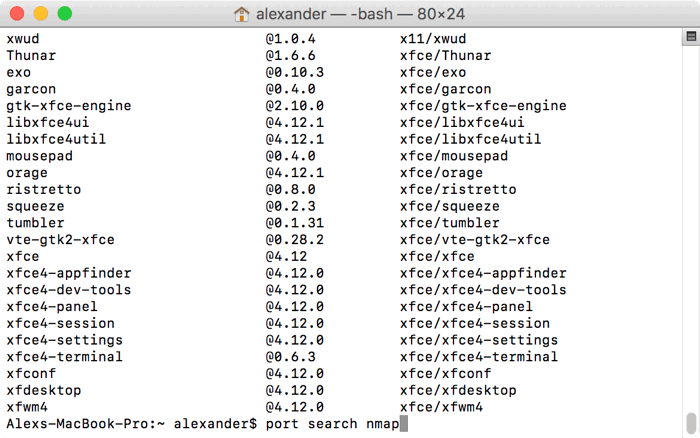Click the 'xfce/xfdesktop' port path
The width and height of the screenshot is (700, 438).
click(x=458, y=390)
